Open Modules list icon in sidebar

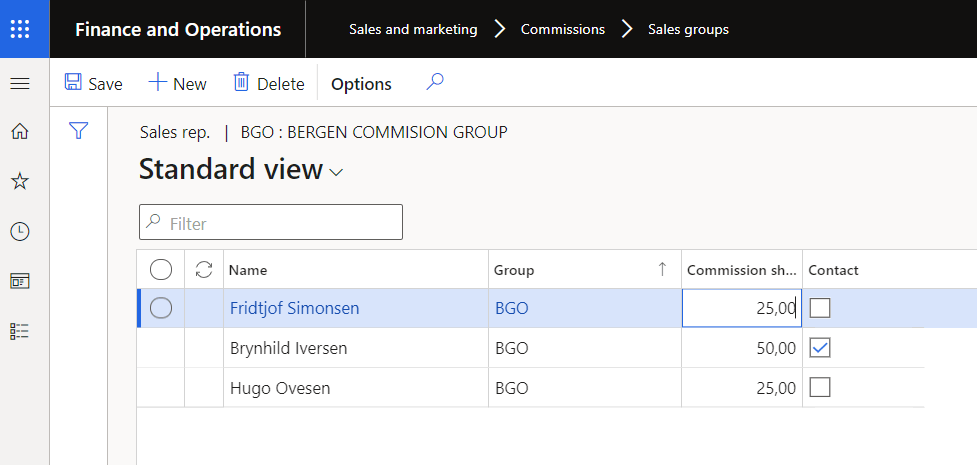(20, 331)
